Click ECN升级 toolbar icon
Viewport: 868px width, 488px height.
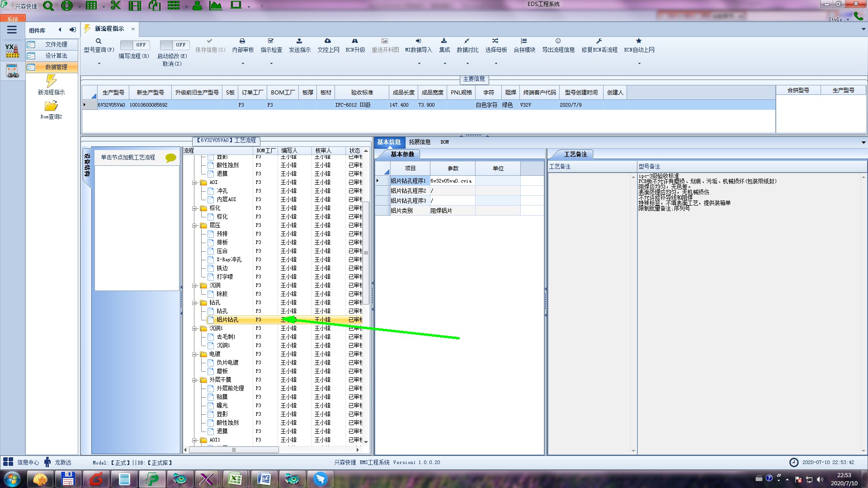355,41
